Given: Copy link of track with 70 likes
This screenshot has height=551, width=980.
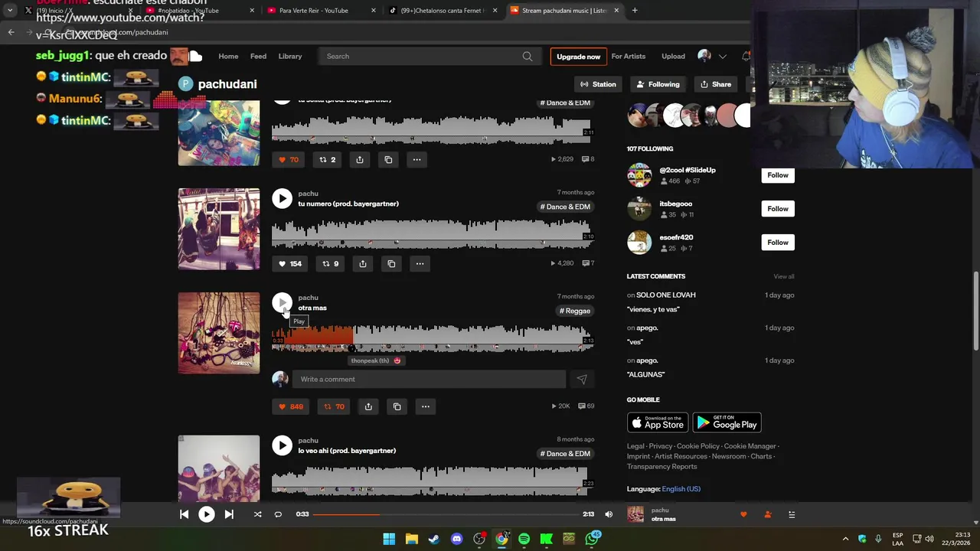Looking at the screenshot, I should point(388,159).
